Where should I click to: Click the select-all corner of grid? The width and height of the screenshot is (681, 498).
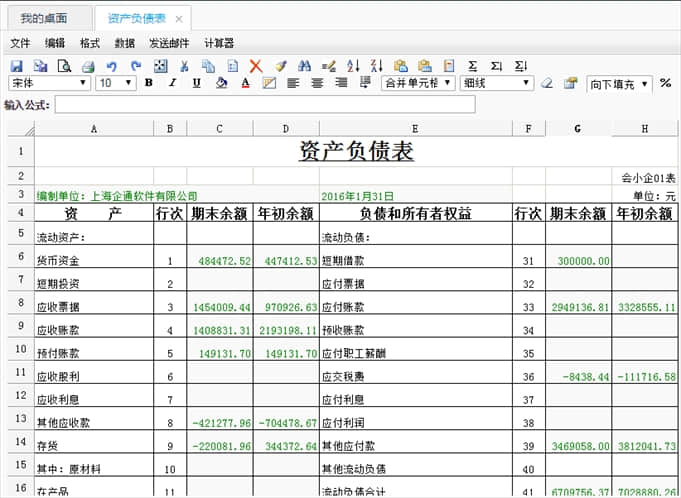tap(21, 129)
